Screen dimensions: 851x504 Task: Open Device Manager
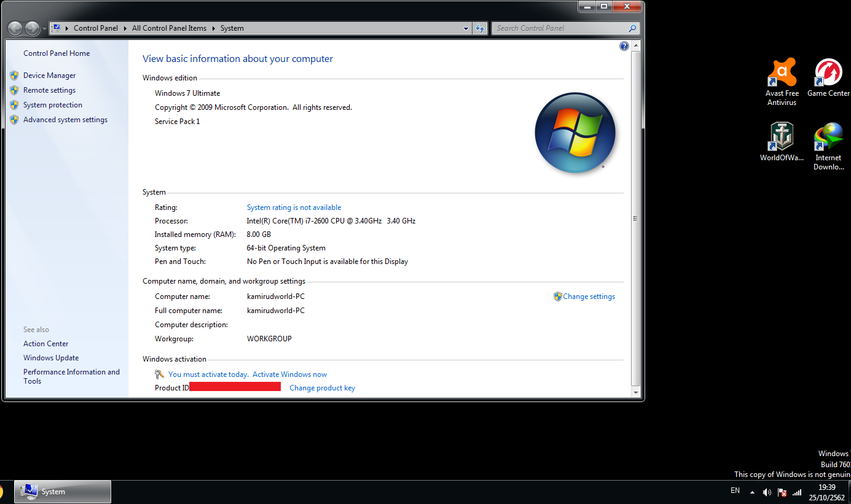(50, 76)
